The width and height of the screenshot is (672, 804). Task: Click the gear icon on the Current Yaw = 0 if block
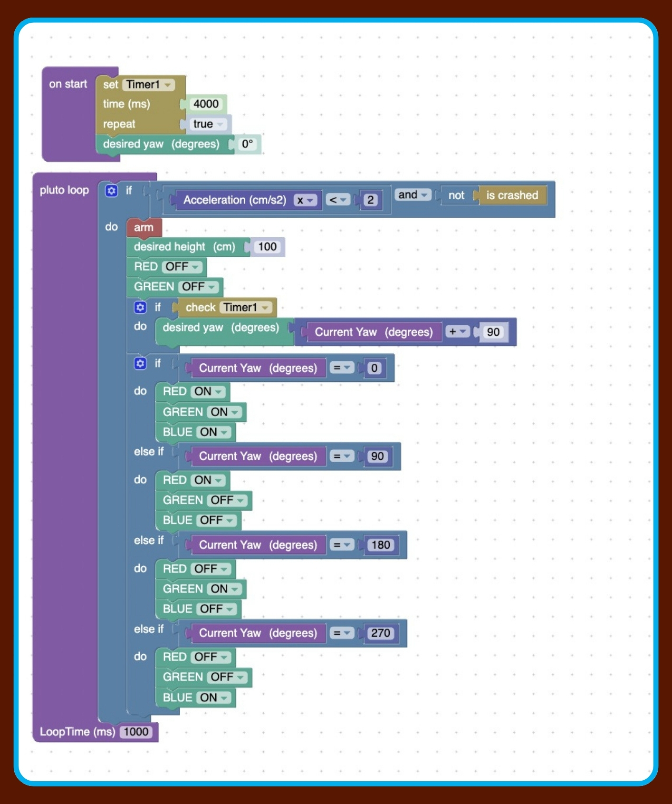[x=140, y=363]
